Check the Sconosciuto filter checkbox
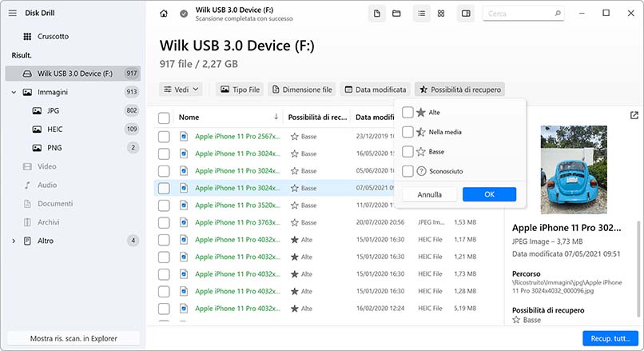 click(407, 171)
